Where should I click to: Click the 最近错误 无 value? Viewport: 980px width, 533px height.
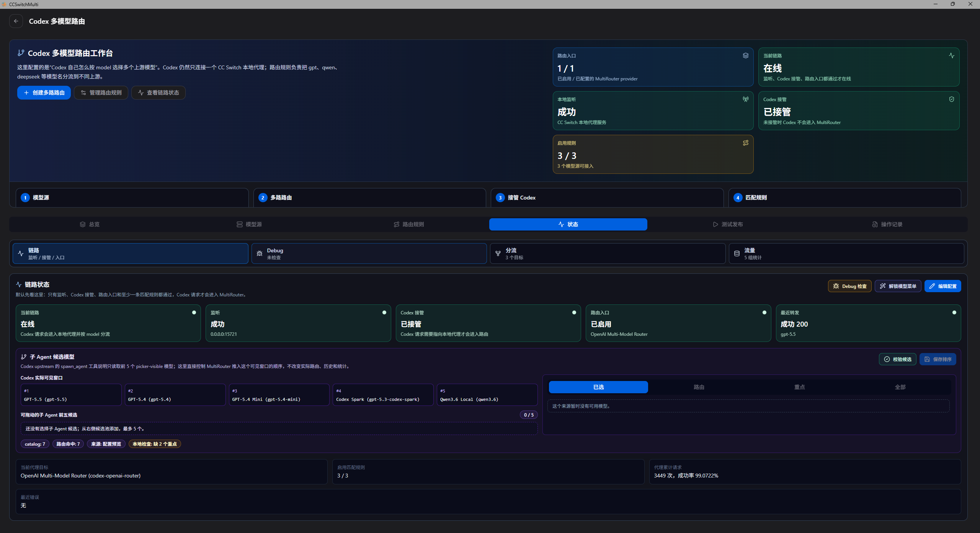point(23,505)
